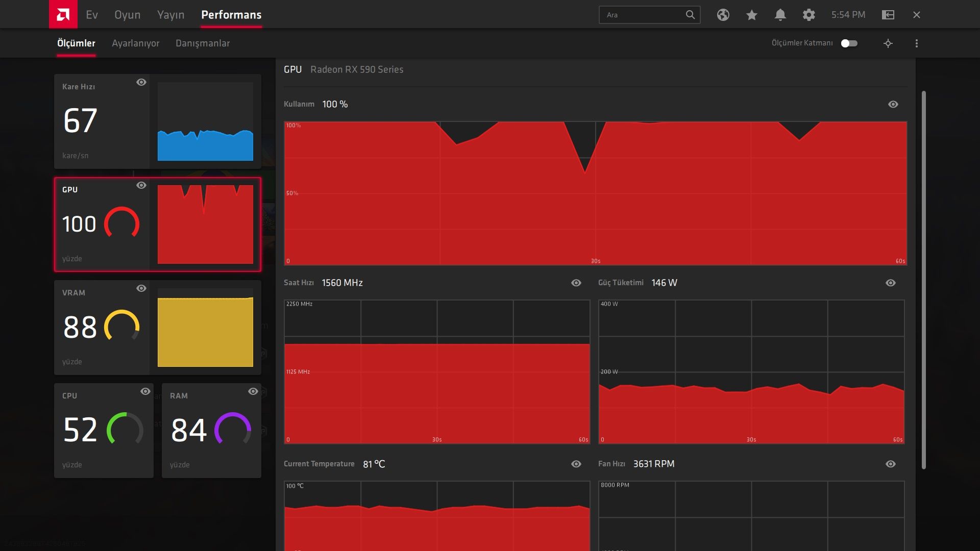
Task: Select the VRAM metric card
Action: (x=102, y=327)
